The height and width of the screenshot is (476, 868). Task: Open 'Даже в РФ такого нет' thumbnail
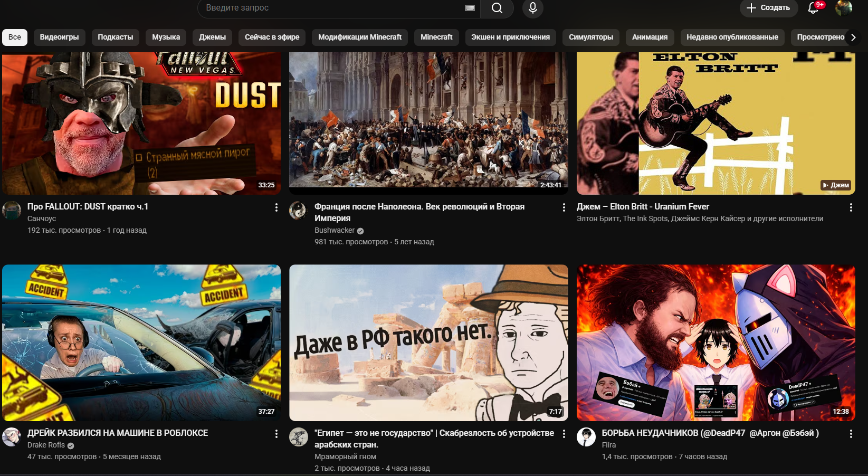click(x=428, y=342)
